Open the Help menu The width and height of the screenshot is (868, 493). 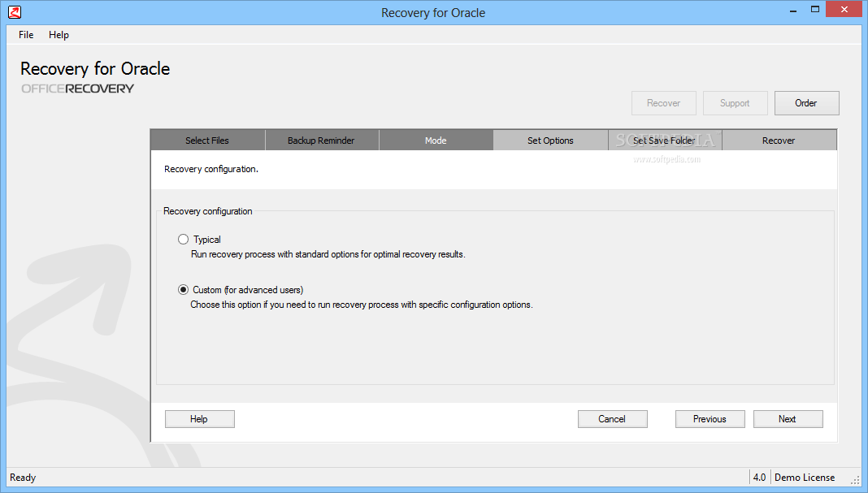[x=59, y=35]
